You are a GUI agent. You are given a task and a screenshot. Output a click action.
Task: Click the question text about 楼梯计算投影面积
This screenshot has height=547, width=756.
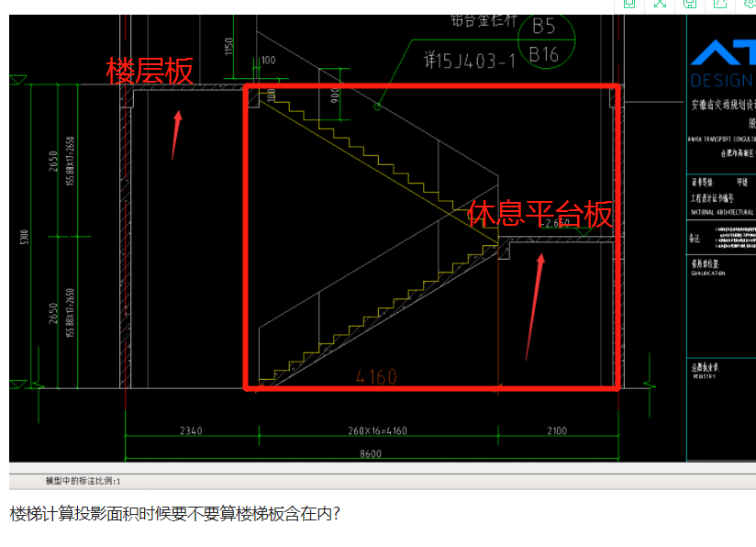175,514
